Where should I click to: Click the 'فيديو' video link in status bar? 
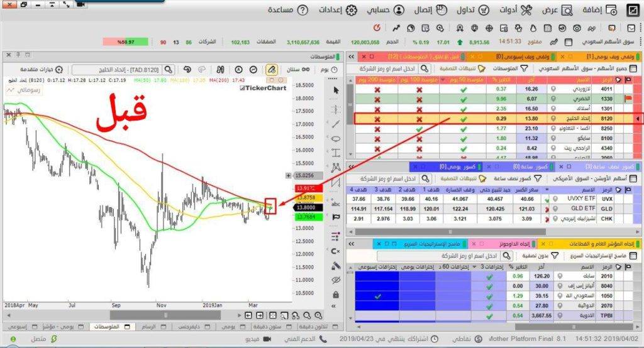tap(258, 339)
